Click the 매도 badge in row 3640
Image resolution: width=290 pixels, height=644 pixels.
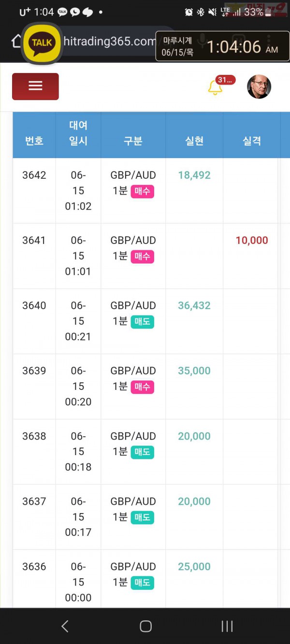coord(142,322)
